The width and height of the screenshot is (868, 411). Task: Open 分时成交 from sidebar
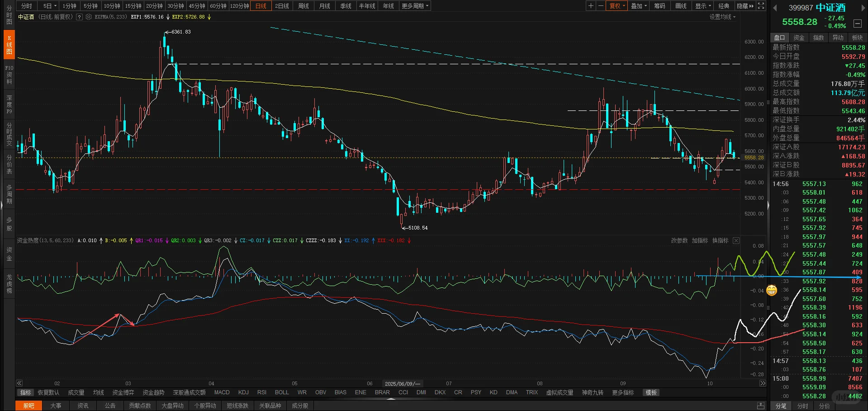click(9, 134)
